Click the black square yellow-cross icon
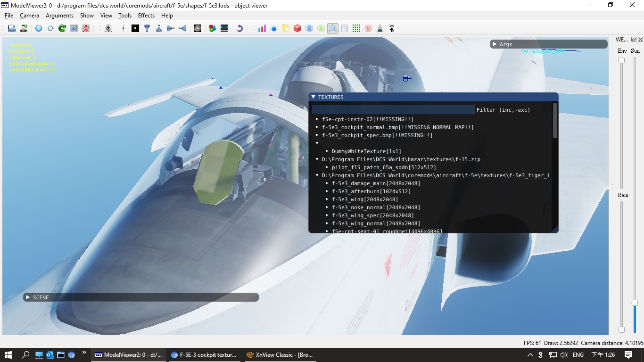The width and height of the screenshot is (644, 362). (x=135, y=28)
